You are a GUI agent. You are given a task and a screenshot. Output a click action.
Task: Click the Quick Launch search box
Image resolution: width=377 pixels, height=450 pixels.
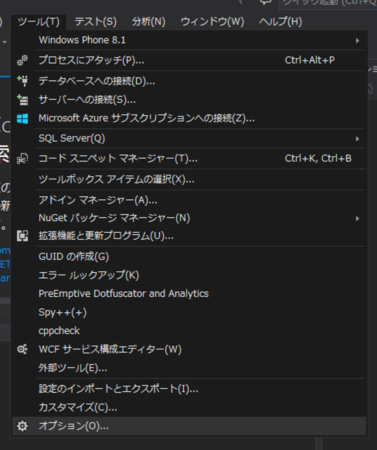328,4
